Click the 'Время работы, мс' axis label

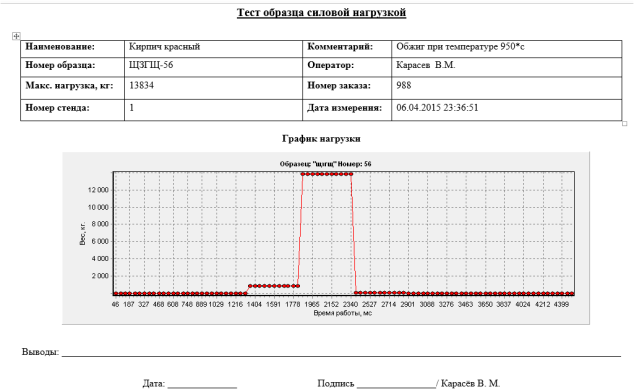(x=342, y=313)
